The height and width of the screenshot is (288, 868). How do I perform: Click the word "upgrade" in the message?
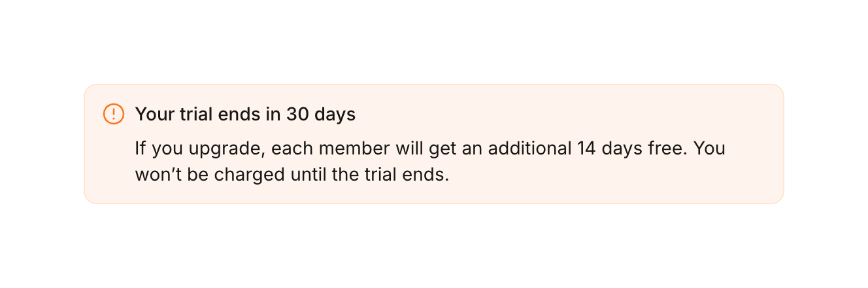point(225,149)
